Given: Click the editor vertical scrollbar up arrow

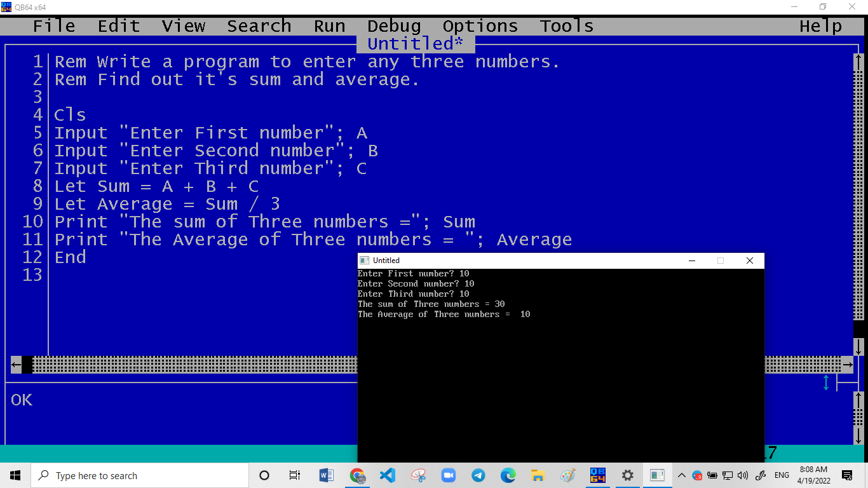Looking at the screenshot, I should coord(858,62).
